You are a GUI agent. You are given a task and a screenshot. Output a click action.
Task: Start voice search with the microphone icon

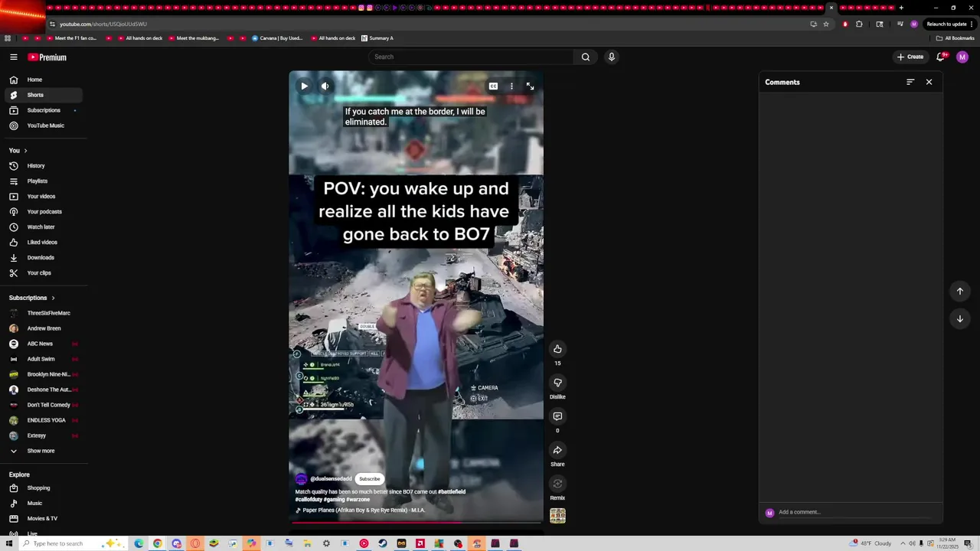pyautogui.click(x=611, y=57)
